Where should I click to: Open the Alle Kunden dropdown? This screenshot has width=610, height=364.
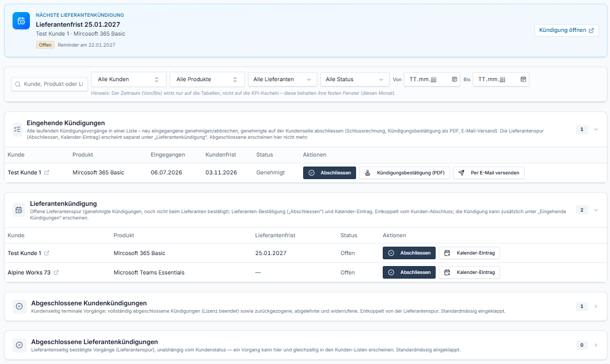(129, 80)
